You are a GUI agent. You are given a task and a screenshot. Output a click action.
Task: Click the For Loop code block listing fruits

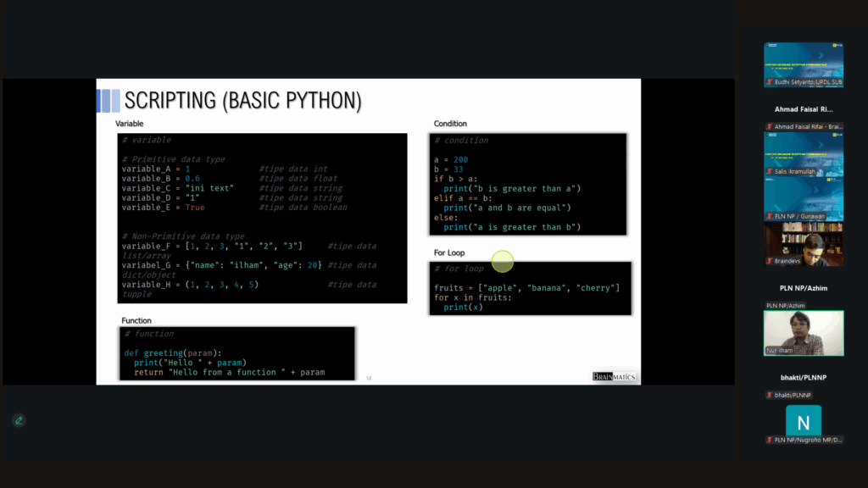(x=530, y=288)
